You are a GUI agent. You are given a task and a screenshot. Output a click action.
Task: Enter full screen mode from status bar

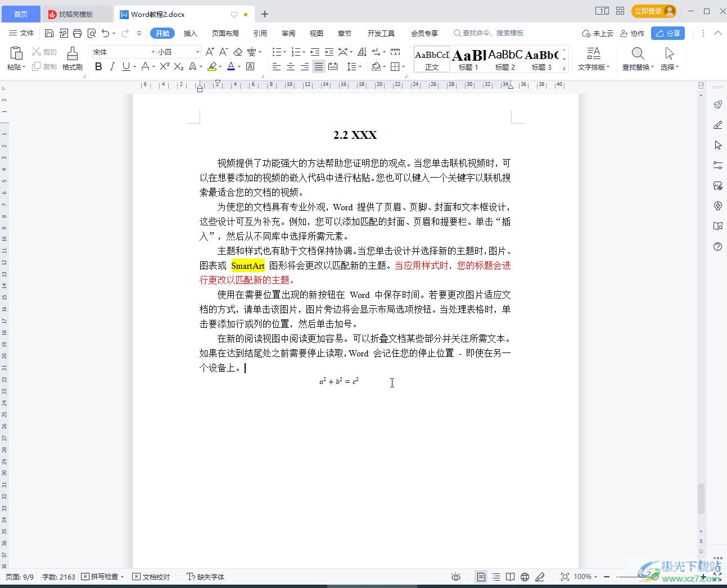pyautogui.click(x=717, y=577)
